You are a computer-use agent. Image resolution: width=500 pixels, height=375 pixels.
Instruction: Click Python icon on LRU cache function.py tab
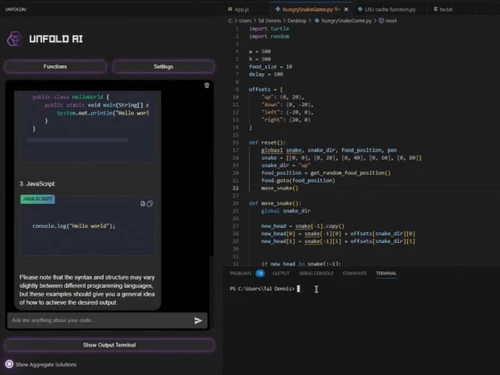click(360, 9)
